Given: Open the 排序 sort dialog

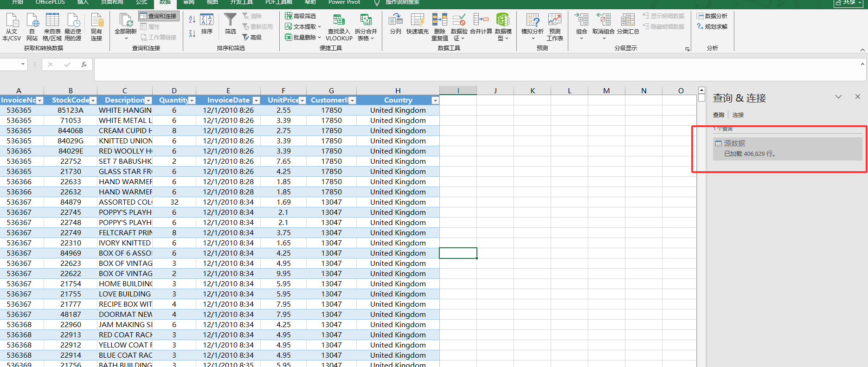Looking at the screenshot, I should [207, 25].
